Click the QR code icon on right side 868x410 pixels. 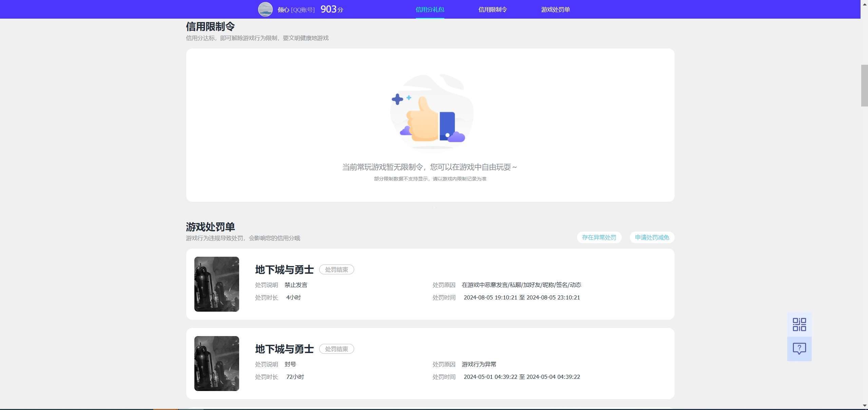(x=799, y=324)
